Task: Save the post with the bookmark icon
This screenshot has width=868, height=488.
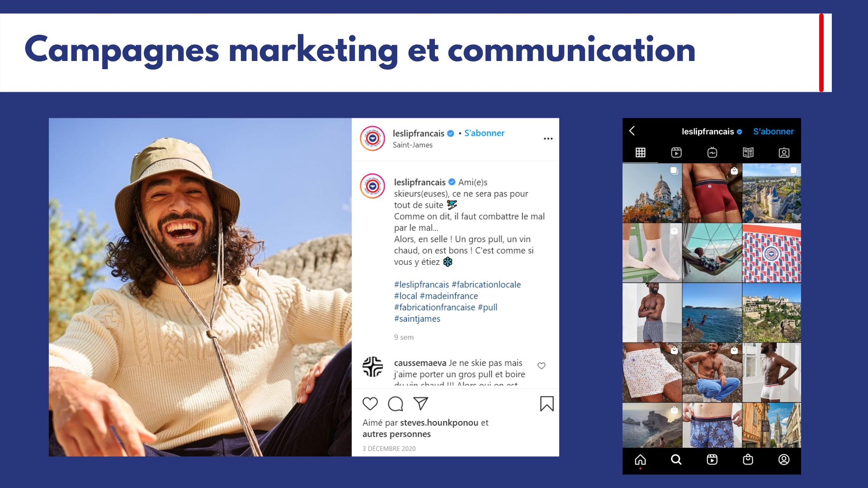Action: (547, 404)
